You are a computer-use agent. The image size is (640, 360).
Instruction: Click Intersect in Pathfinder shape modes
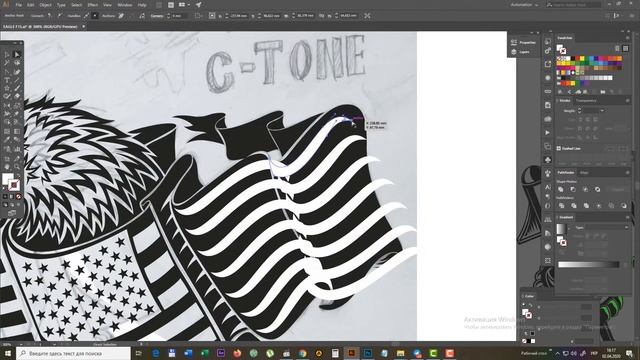click(x=585, y=189)
